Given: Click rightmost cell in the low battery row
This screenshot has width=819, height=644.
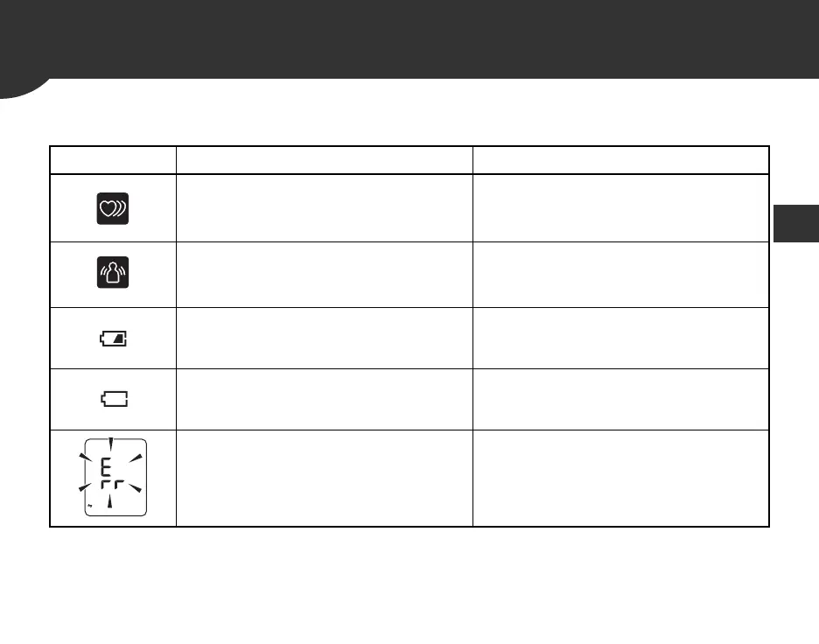Looking at the screenshot, I should [x=620, y=338].
